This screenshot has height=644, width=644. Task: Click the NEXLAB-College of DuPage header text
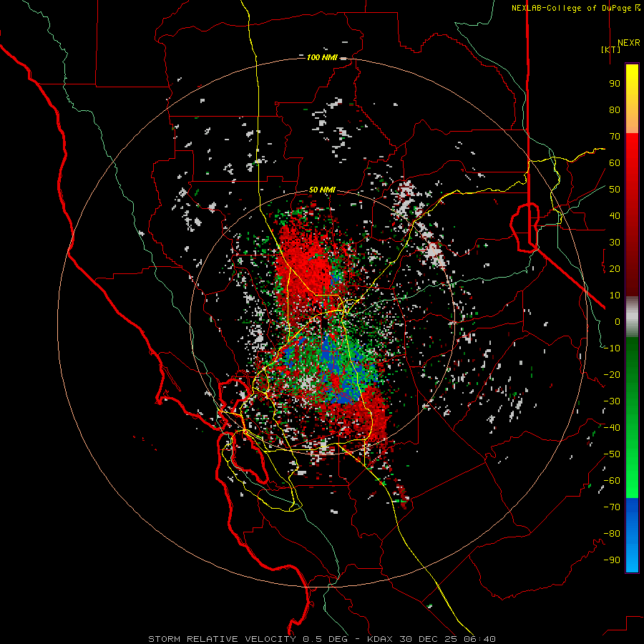[576, 8]
